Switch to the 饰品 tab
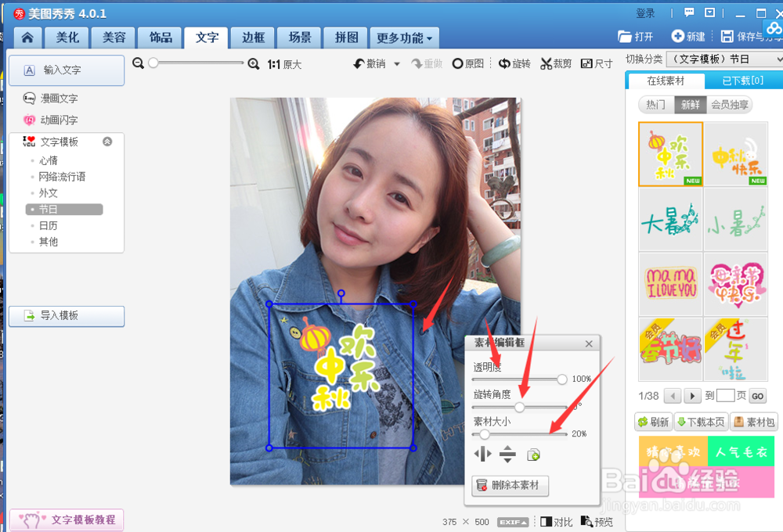 coord(161,38)
